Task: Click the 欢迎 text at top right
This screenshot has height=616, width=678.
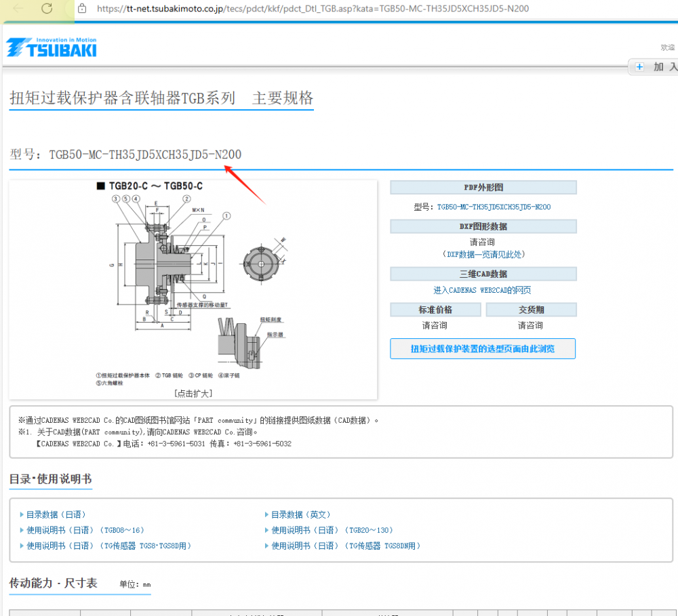Action: click(x=666, y=47)
